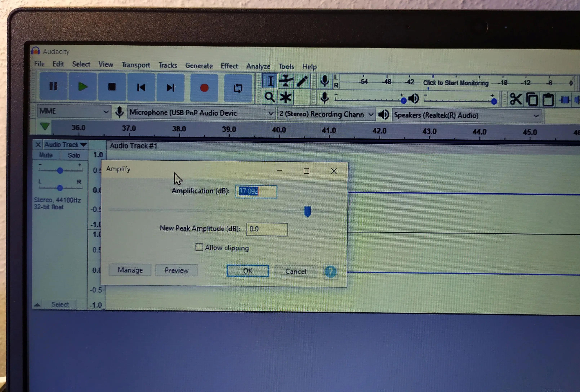Enable the Allow clipping checkbox
Image resolution: width=580 pixels, height=392 pixels.
pyautogui.click(x=199, y=247)
